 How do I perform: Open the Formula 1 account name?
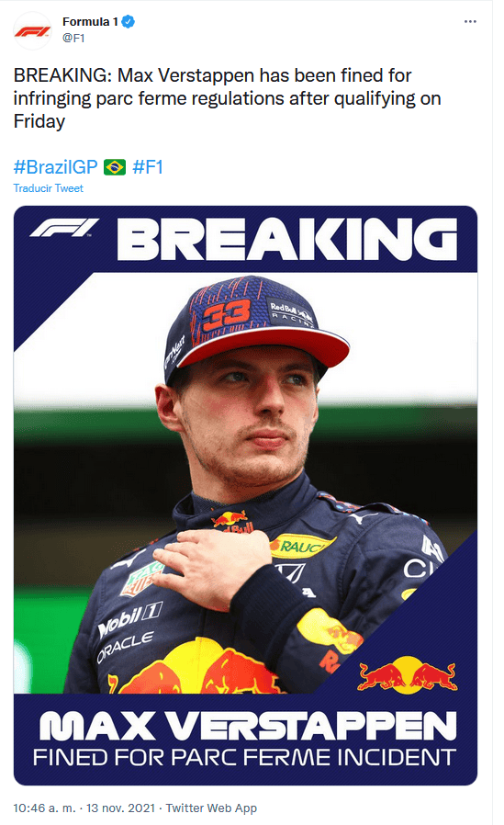90,21
